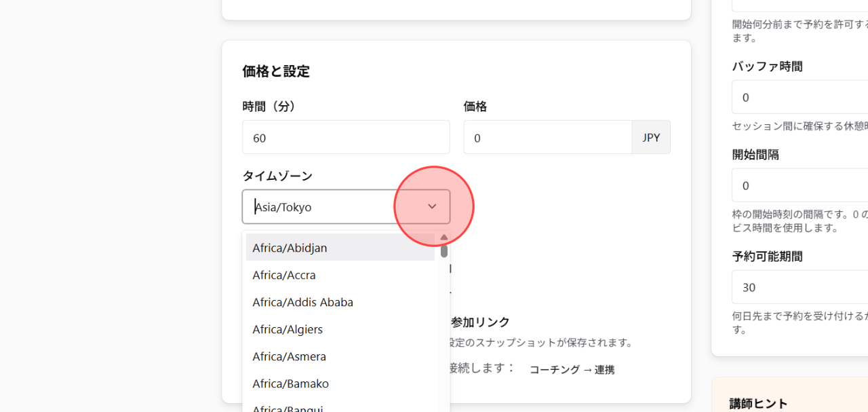Click the 開始間隔 input field
The width and height of the screenshot is (868, 412).
800,185
